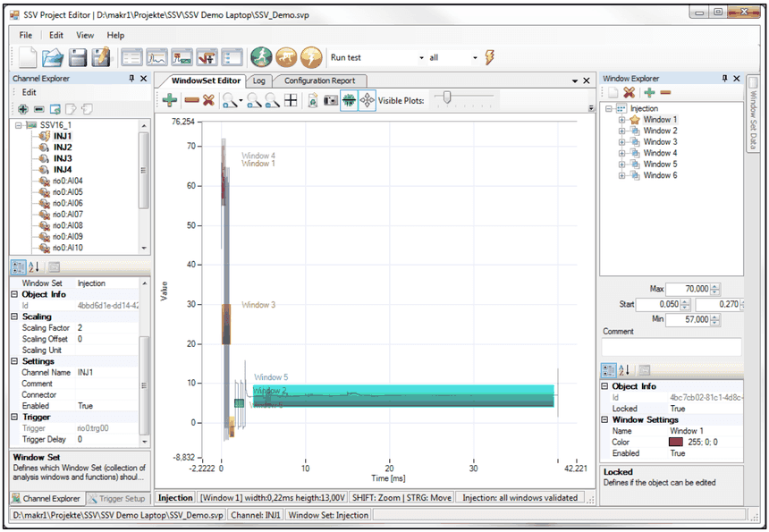Collapse the SSV16_1 tree node

point(19,125)
